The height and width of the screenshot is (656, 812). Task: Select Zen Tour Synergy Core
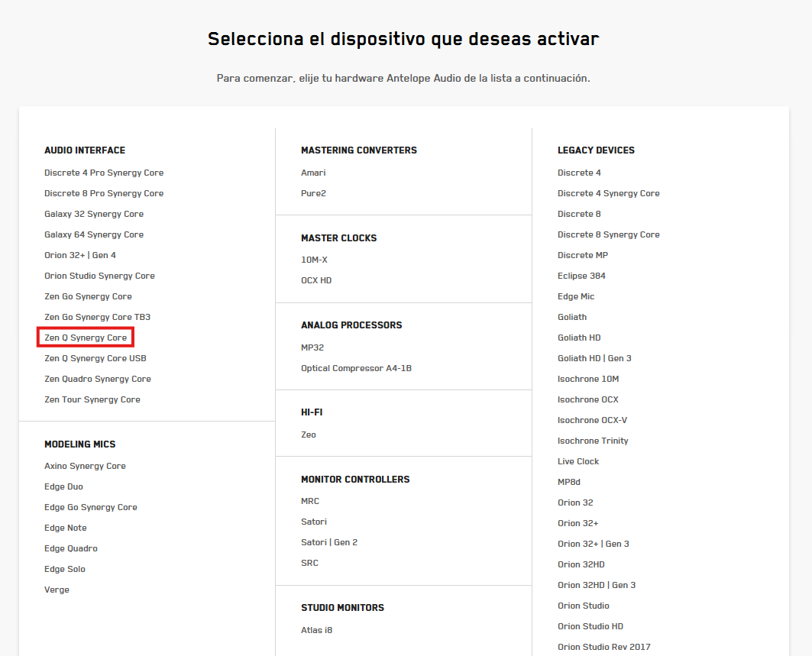[92, 399]
